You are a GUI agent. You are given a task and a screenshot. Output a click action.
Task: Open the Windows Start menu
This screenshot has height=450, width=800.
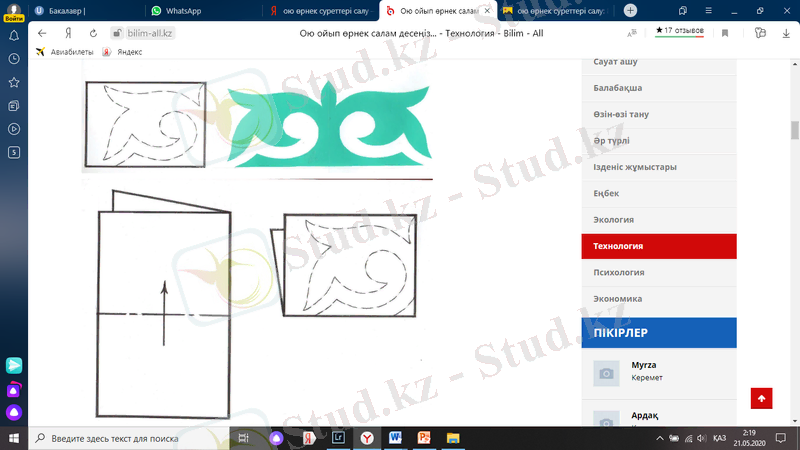14,438
